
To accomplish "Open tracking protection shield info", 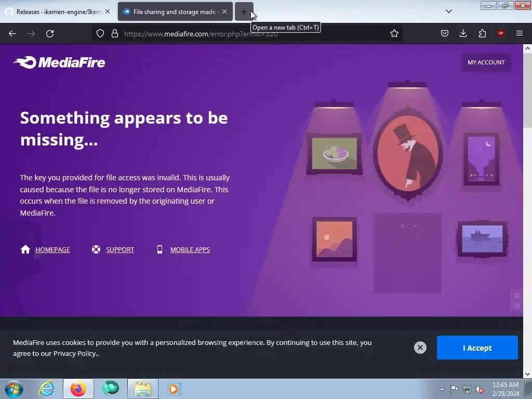I will 100,33.
